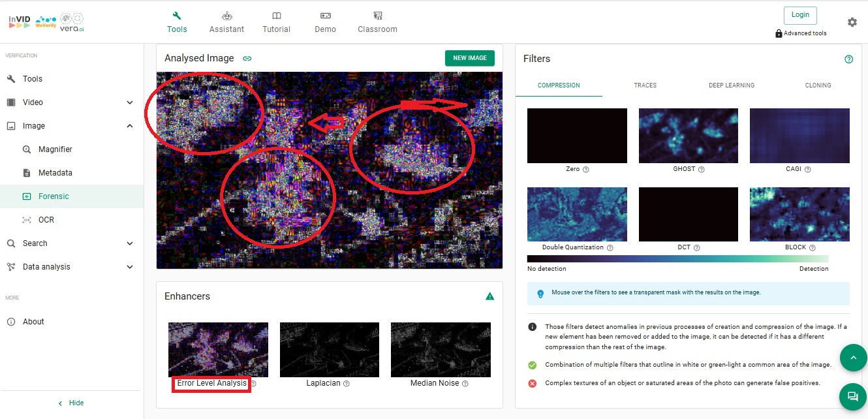
Task: Switch to the Cloning filters tab
Action: 818,85
